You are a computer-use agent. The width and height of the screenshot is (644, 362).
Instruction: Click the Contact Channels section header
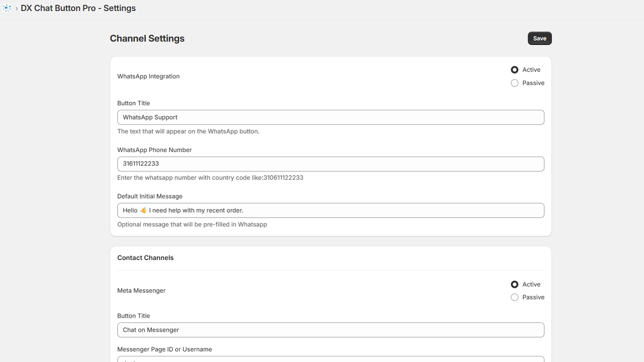pos(145,257)
